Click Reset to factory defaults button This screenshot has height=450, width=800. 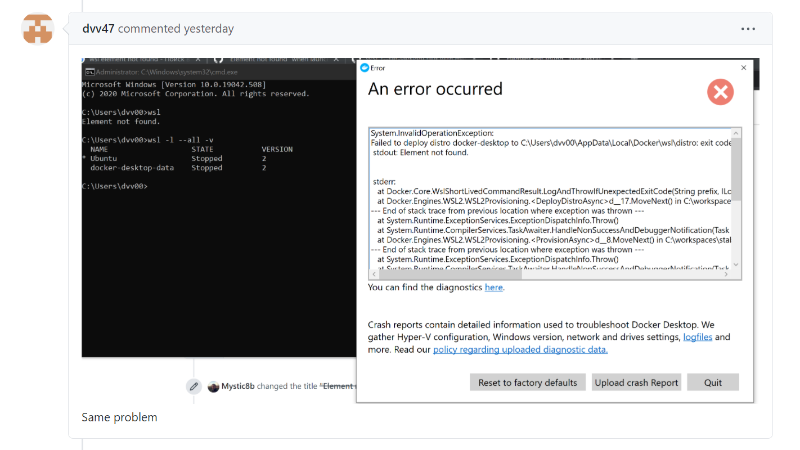[x=528, y=383]
